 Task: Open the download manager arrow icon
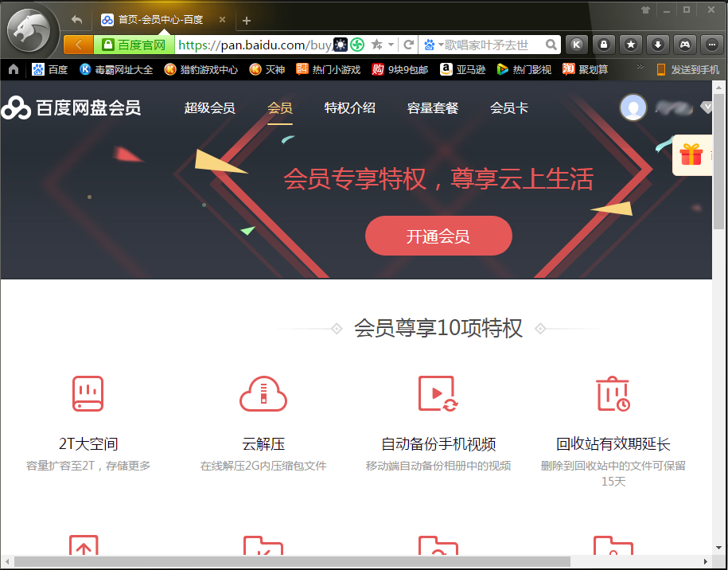[x=657, y=45]
